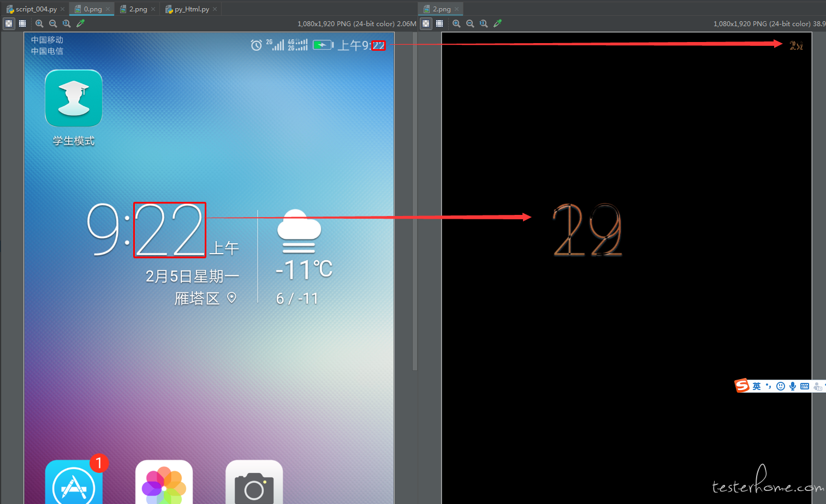Toggle chessboard background in right 2.png editor
Image resolution: width=826 pixels, height=504 pixels.
pos(426,23)
